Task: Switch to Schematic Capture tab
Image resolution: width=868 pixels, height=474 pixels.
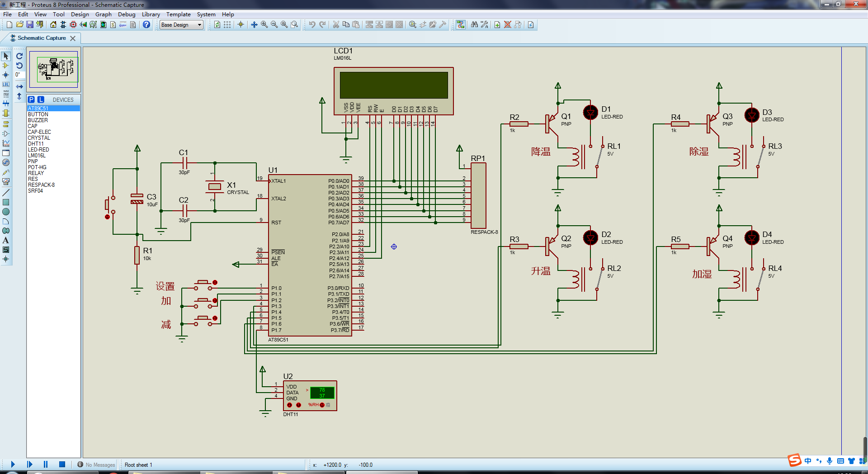Action: [x=42, y=38]
